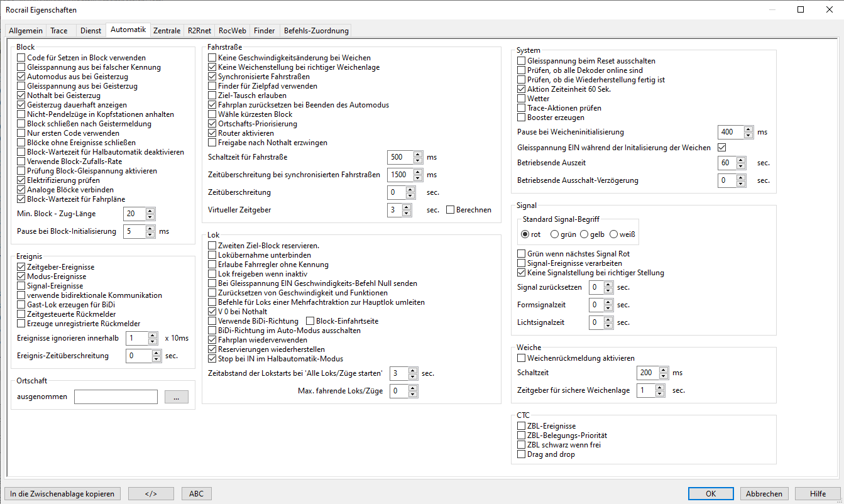This screenshot has height=504, width=844.
Task: Choose 'gelb' signal radio button
Action: pyautogui.click(x=584, y=234)
